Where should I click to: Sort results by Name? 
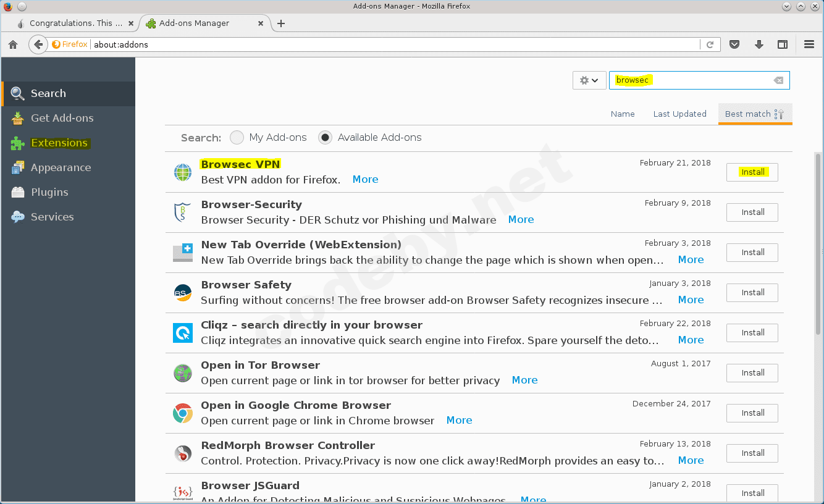pos(623,114)
